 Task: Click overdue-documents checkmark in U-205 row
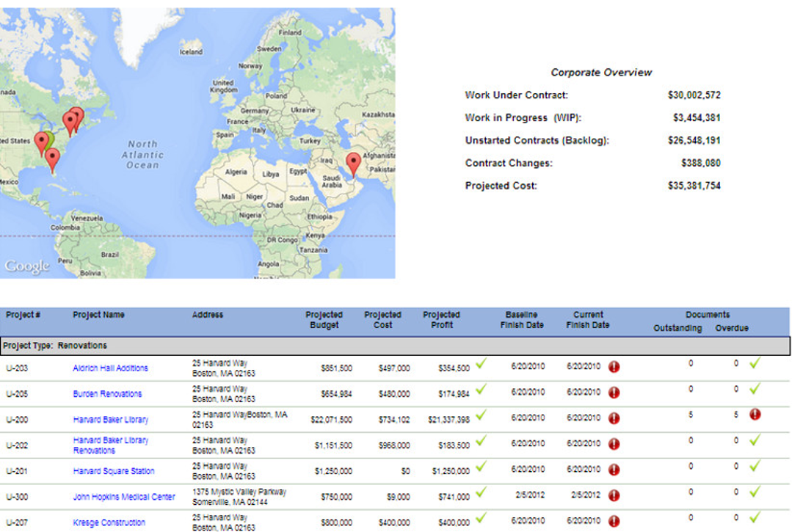755,389
